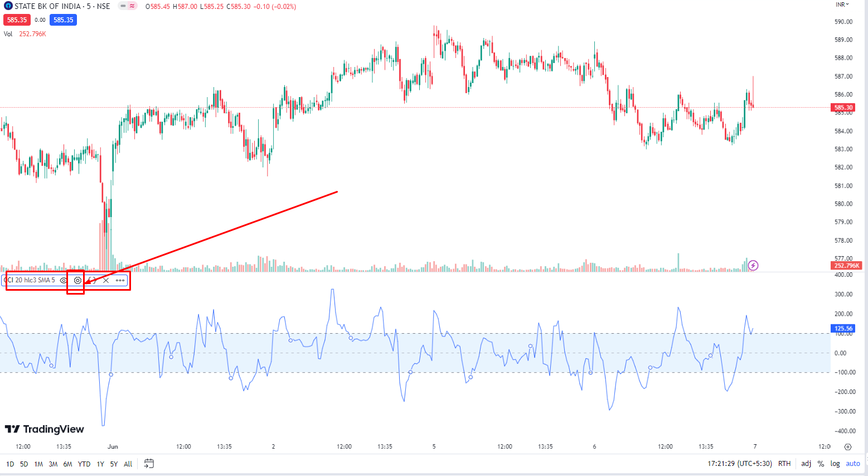Open CCI indicator settings gear
The width and height of the screenshot is (868, 476).
click(77, 281)
